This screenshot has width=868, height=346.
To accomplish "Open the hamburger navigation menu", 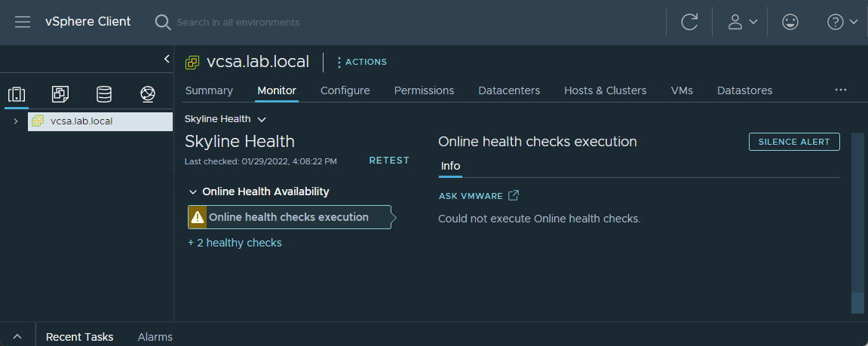I will pyautogui.click(x=23, y=22).
